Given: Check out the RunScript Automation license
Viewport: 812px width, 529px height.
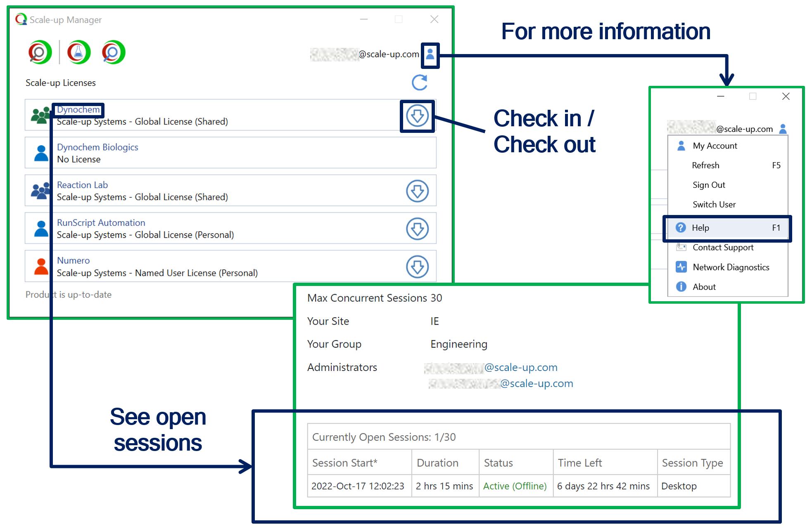Looking at the screenshot, I should [417, 229].
